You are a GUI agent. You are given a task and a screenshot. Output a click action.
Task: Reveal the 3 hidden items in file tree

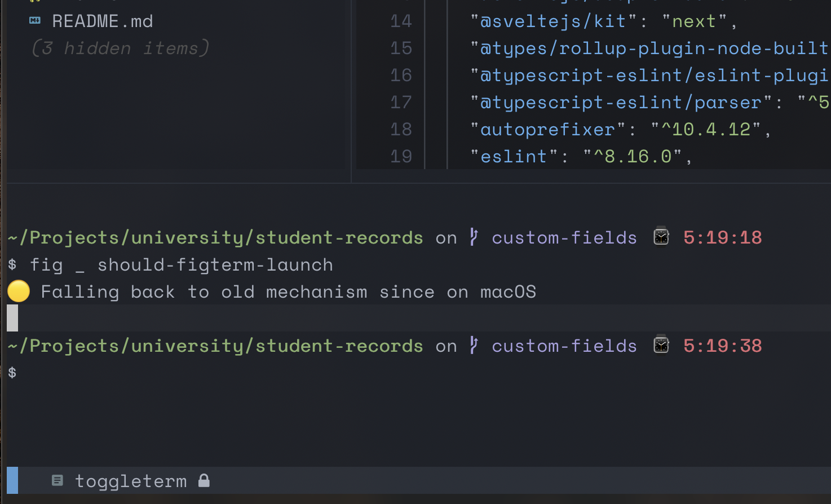coord(120,48)
